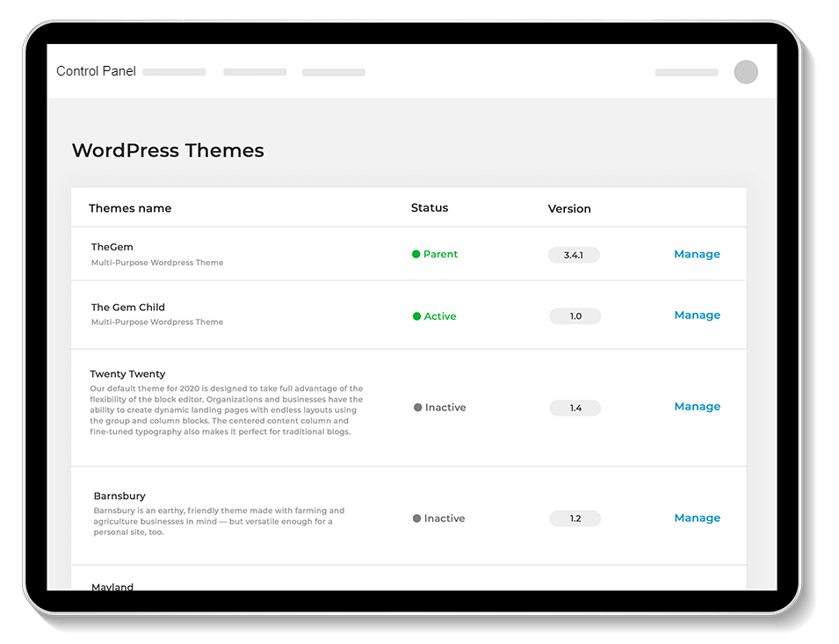Click the placeholder bar beside avatar
839x644 pixels.
pyautogui.click(x=686, y=73)
